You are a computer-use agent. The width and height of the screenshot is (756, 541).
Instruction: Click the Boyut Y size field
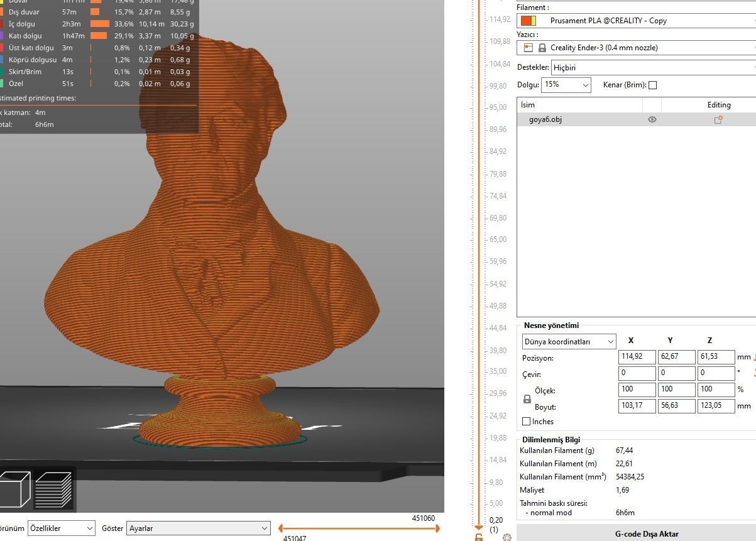[x=676, y=406]
